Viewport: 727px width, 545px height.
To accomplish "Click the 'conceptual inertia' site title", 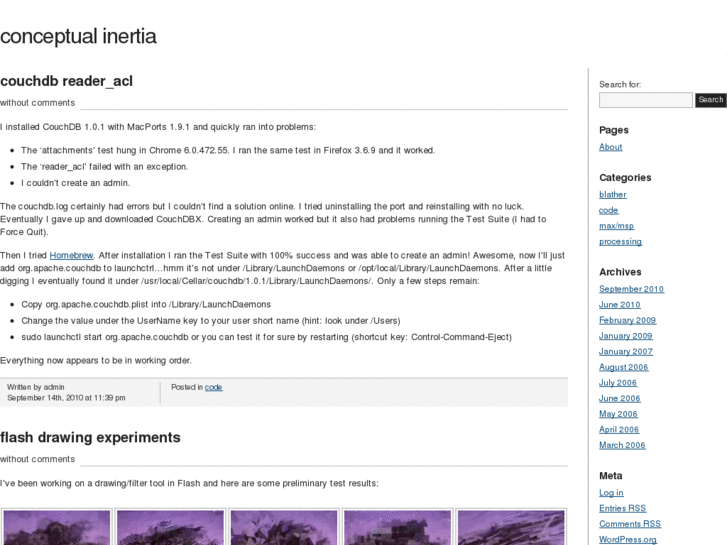I will [78, 37].
